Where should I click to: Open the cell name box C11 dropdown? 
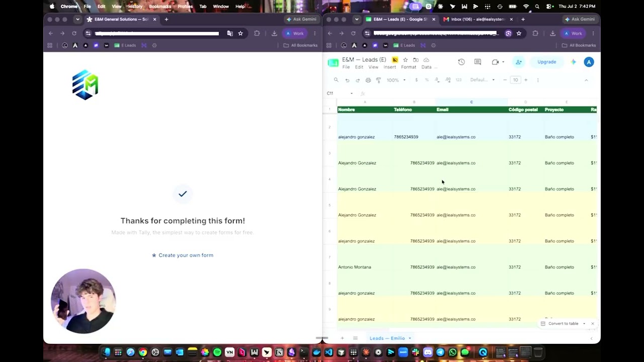click(x=351, y=93)
